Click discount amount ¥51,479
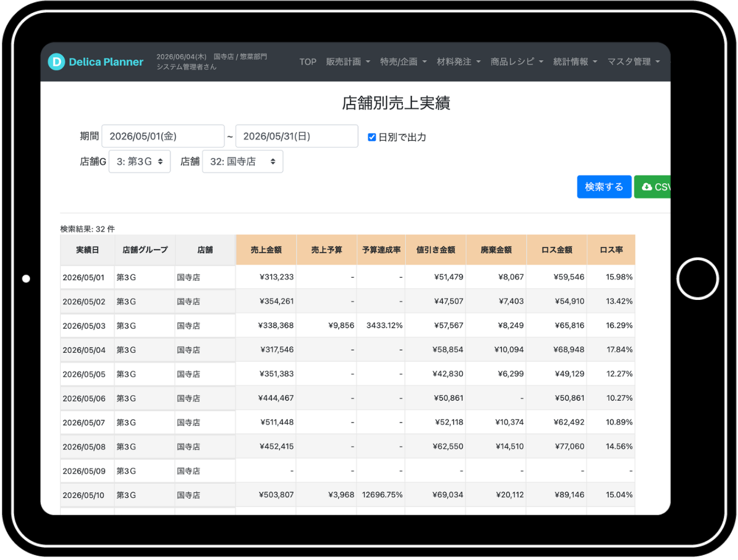Image resolution: width=738 pixels, height=560 pixels. pos(448,277)
